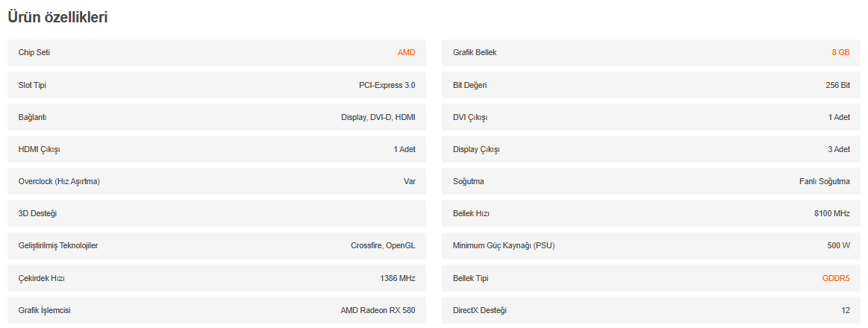Click the Display Çıkışı '3 Adet' value
Image resolution: width=868 pixels, height=328 pixels.
[x=839, y=149]
